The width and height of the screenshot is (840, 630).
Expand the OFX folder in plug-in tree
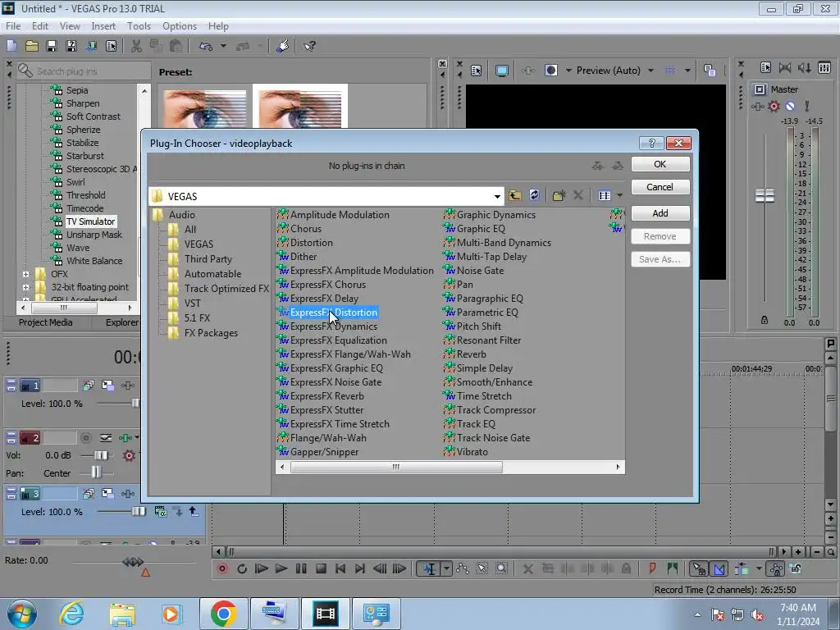(x=25, y=274)
